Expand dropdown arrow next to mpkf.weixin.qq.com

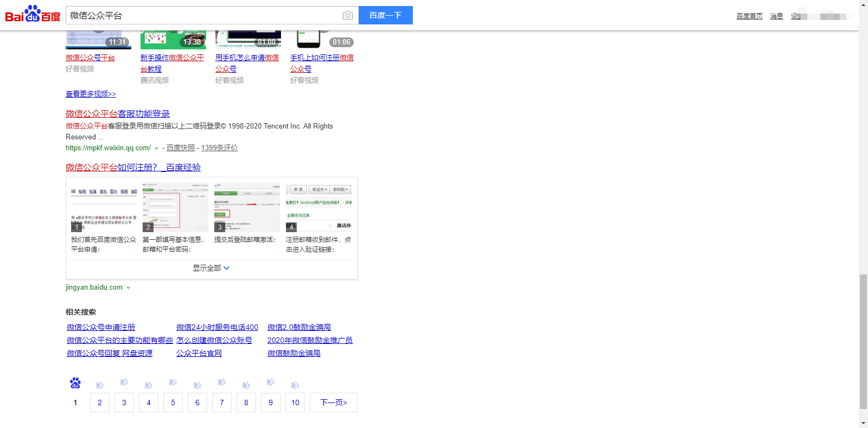tap(157, 148)
